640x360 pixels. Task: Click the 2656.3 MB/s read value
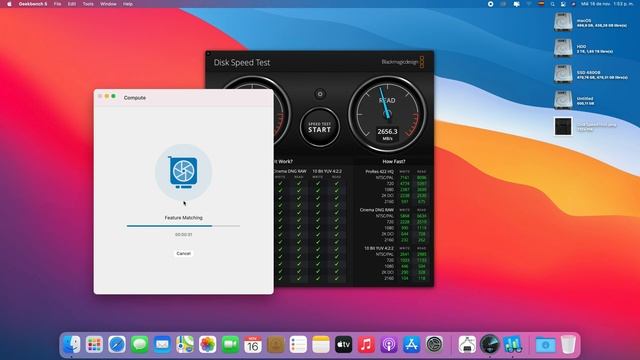[x=387, y=133]
